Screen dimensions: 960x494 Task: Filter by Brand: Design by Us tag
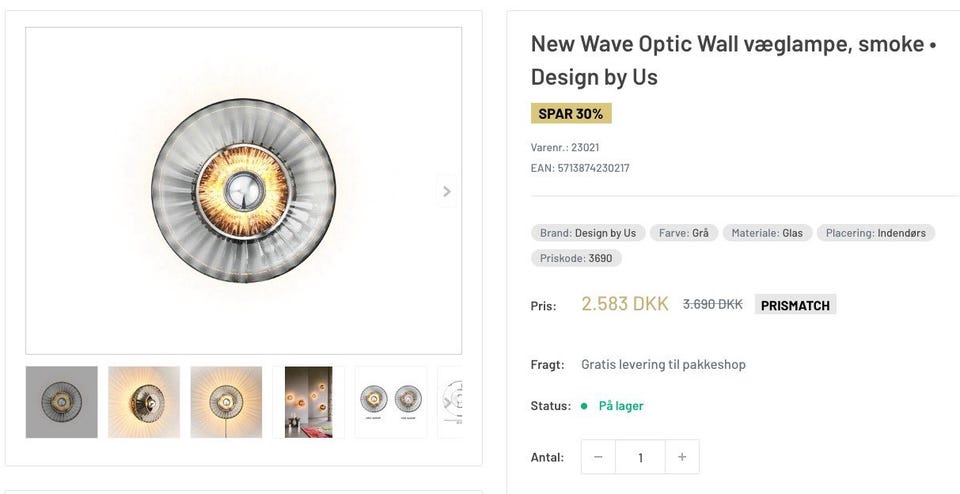coord(588,233)
